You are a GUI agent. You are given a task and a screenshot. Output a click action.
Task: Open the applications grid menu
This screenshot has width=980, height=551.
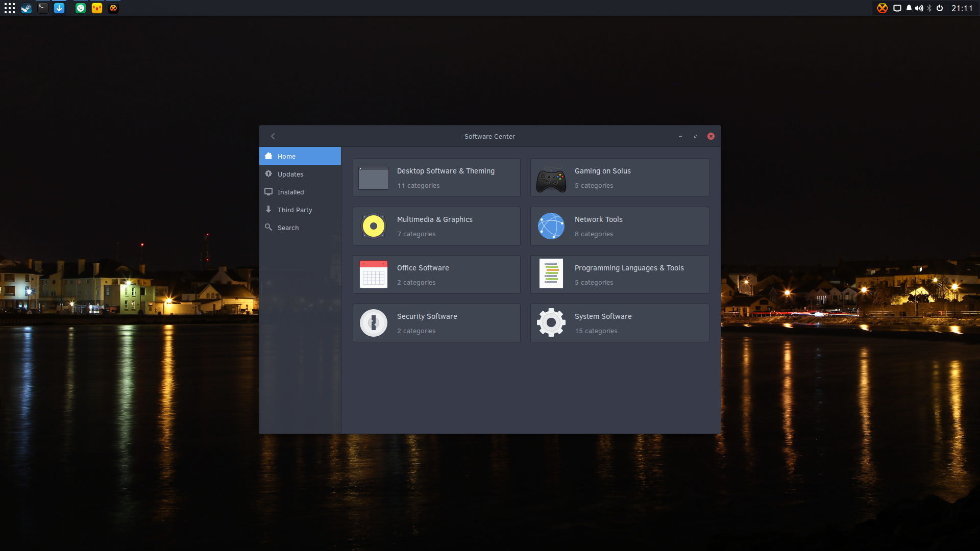tap(10, 8)
